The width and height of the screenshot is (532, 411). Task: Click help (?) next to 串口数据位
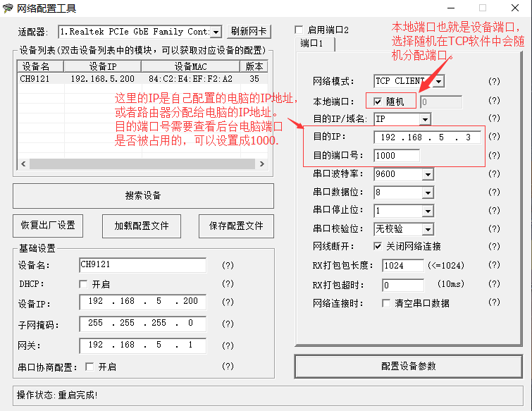click(494, 192)
